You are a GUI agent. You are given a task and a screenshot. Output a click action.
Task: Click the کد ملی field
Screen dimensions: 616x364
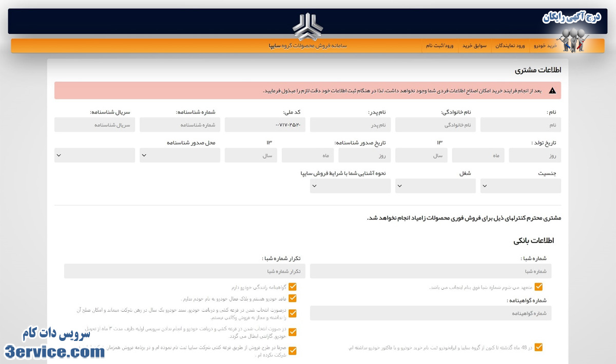(265, 125)
